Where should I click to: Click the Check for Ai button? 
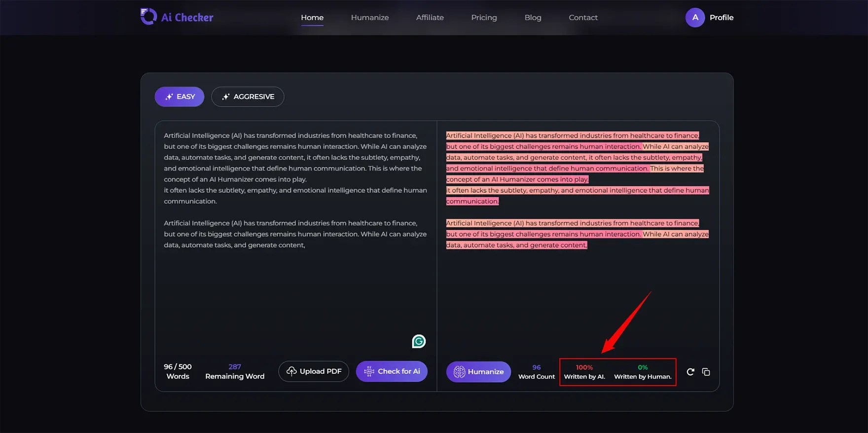pyautogui.click(x=392, y=371)
